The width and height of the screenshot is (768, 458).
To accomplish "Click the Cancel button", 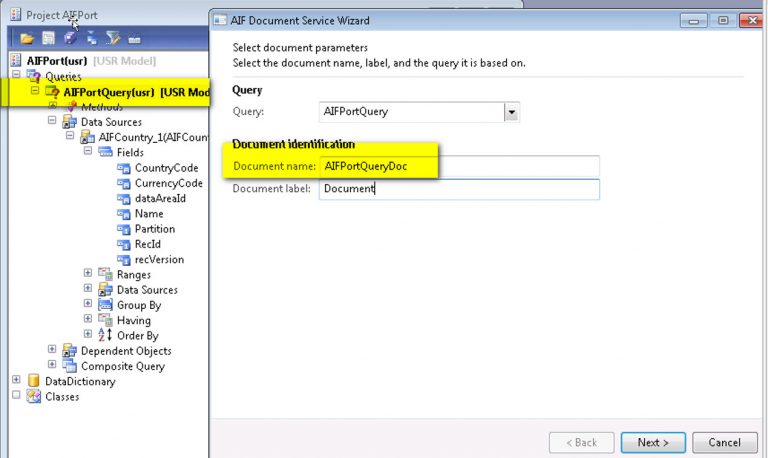I will point(724,442).
